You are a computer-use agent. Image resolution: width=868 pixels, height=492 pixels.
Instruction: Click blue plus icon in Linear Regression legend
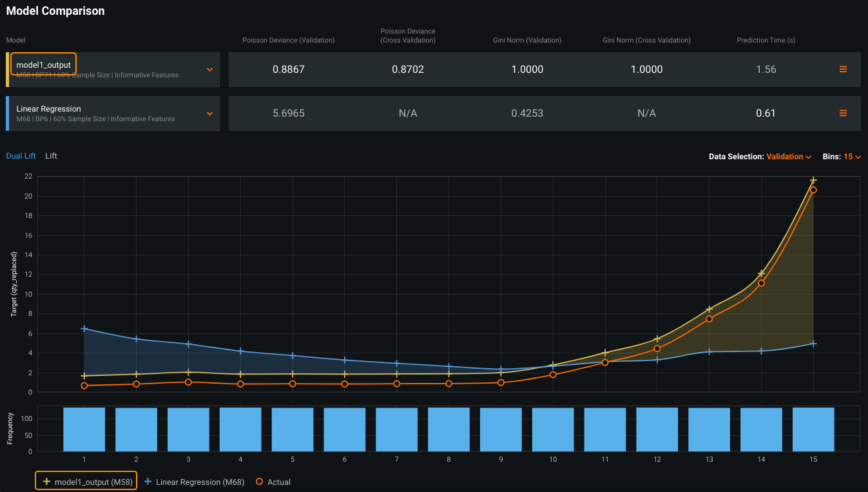(148, 482)
